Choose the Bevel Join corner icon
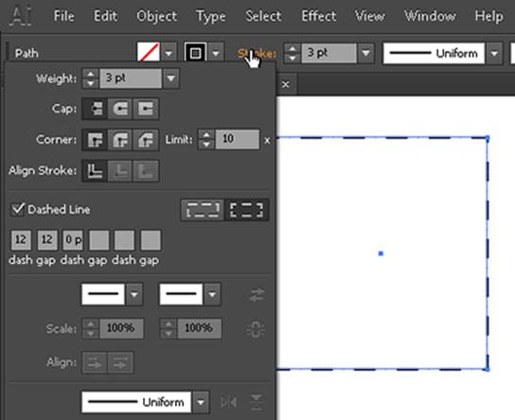Screen dimensions: 515x420 [x=146, y=140]
